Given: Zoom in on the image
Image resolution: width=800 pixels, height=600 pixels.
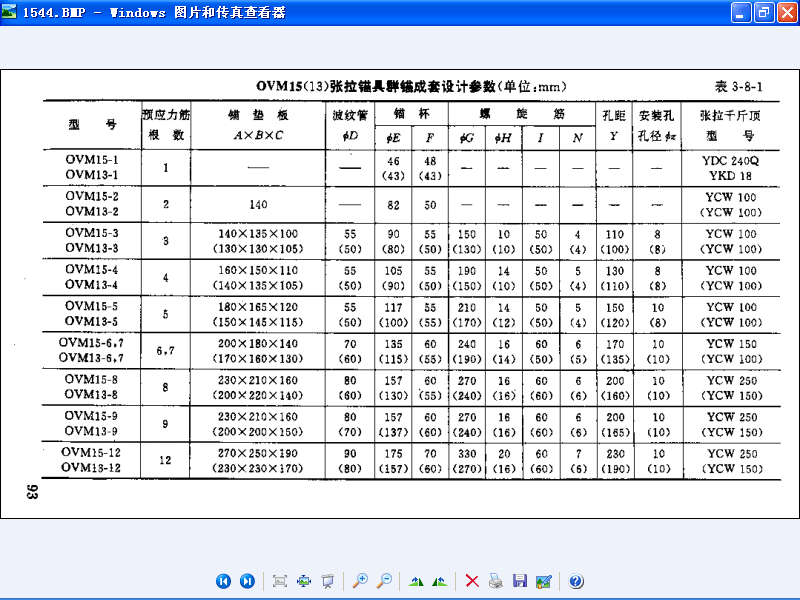Looking at the screenshot, I should coord(360,581).
